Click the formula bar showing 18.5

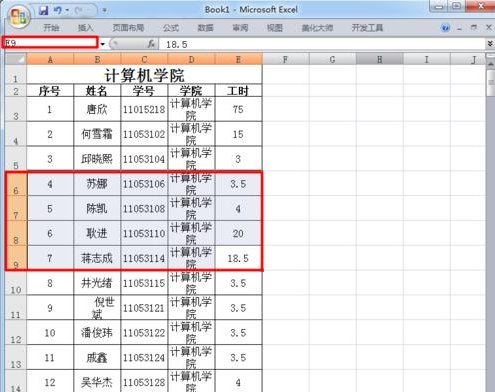click(x=322, y=44)
